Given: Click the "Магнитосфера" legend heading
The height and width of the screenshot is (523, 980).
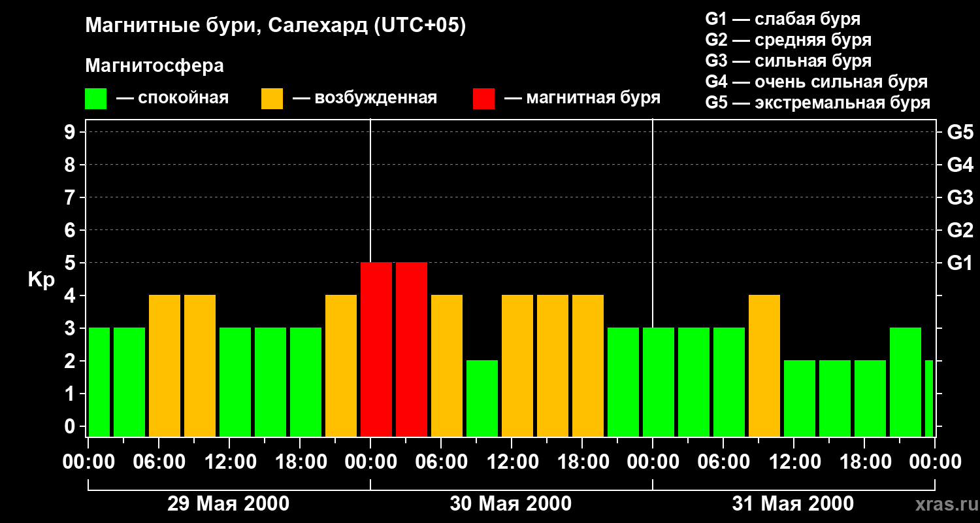Looking at the screenshot, I should pyautogui.click(x=154, y=66).
